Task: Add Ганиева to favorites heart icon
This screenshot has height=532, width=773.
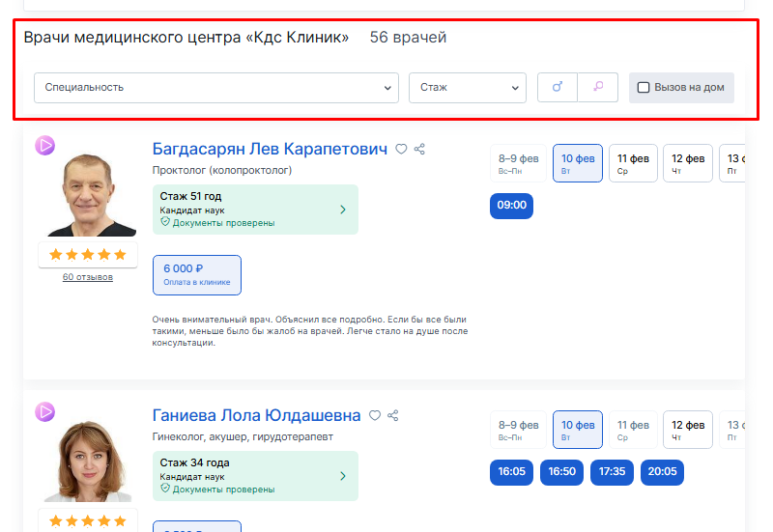Action: tap(375, 415)
